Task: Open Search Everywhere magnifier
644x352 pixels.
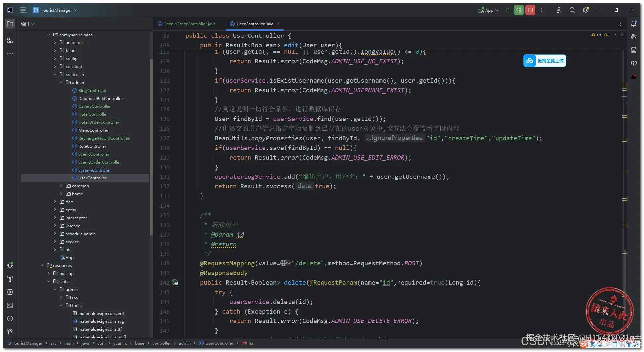Action: coord(572,10)
